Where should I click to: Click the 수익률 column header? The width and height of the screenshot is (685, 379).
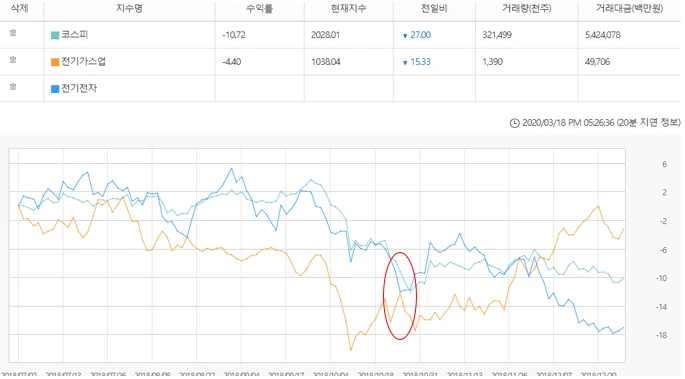(x=259, y=9)
